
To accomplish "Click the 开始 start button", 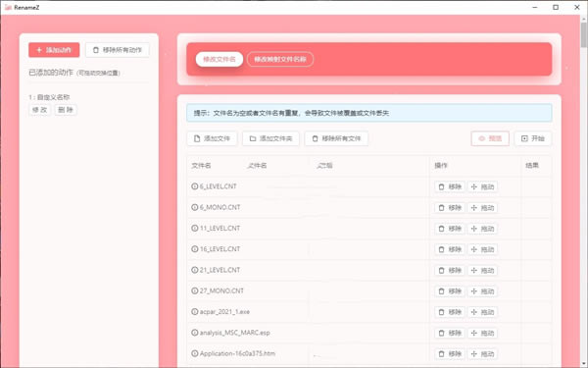I will (533, 138).
